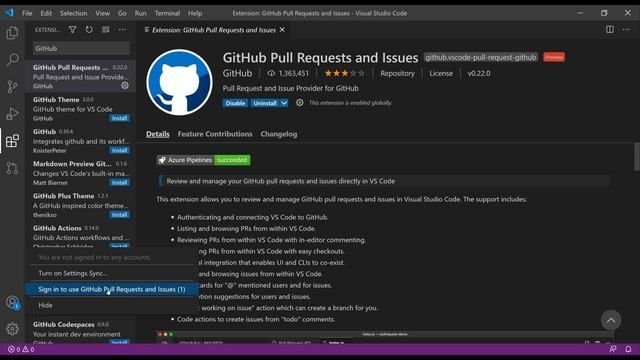Switch to the Details tab
The width and height of the screenshot is (640, 360).
coord(158,134)
